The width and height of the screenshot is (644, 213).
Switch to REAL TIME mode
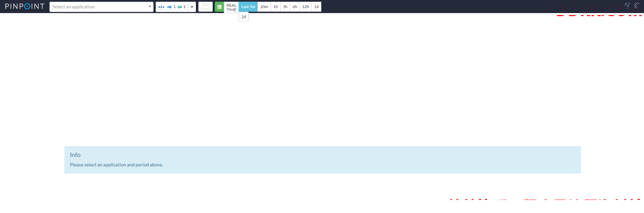coord(231,7)
